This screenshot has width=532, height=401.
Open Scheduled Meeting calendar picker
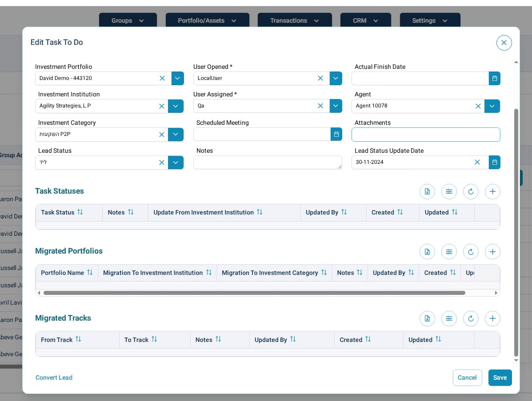(336, 134)
